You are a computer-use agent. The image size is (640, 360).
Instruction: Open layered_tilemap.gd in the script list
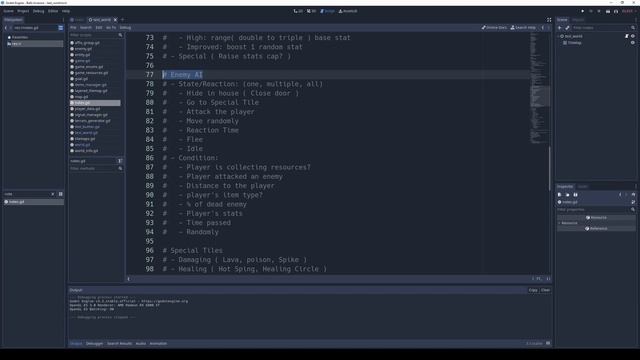coord(91,91)
